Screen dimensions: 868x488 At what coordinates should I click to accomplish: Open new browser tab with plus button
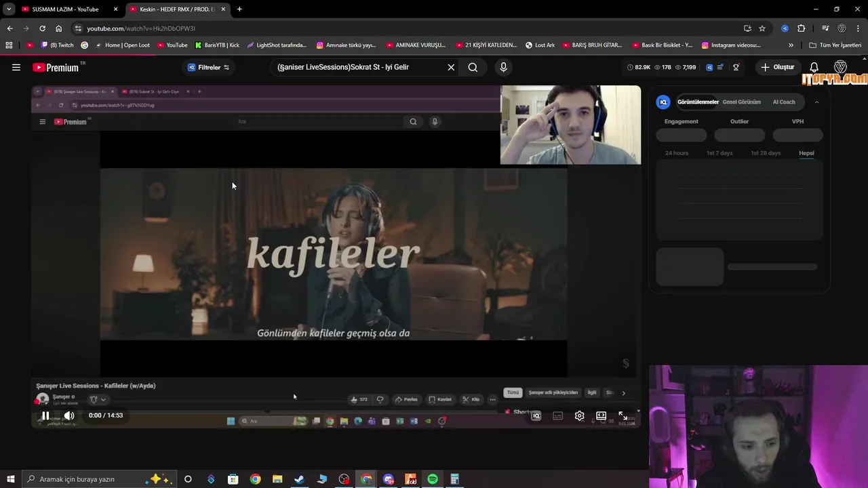pos(239,9)
